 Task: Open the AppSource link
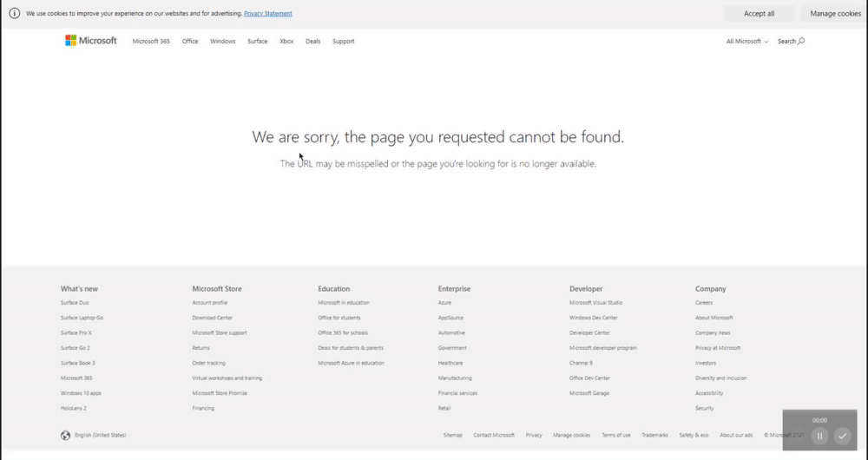(450, 318)
